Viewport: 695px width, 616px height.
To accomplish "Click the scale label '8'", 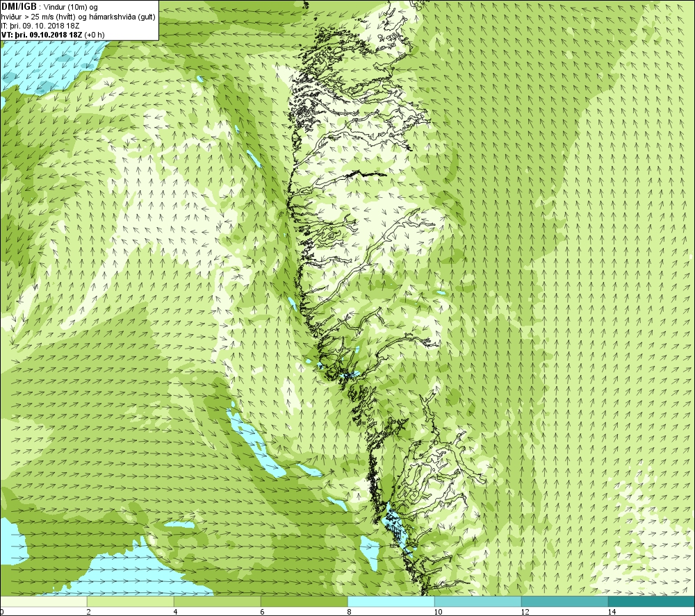I will pyautogui.click(x=350, y=612).
